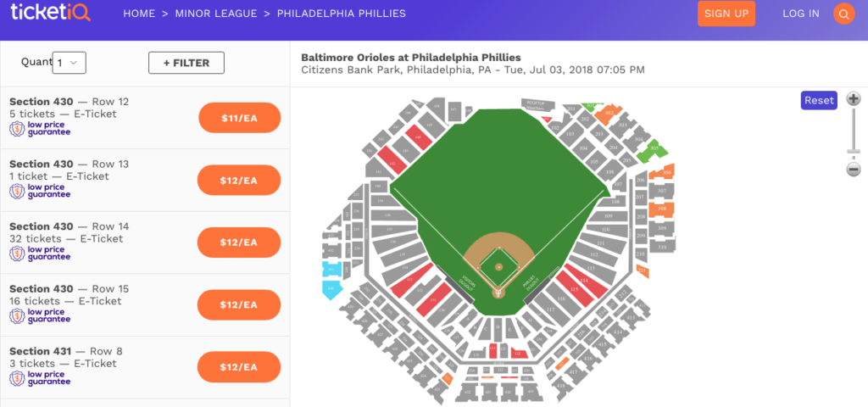Select red section 114 on the seating map
The width and height of the screenshot is (868, 407).
coord(584,282)
